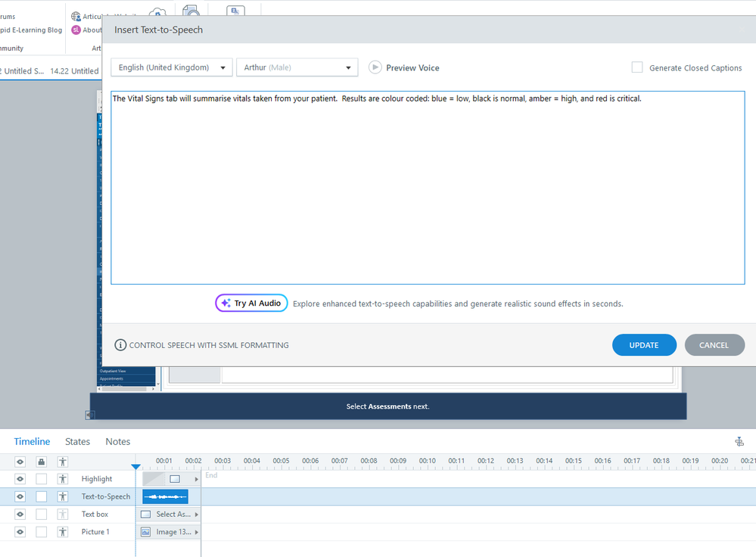Click the 'End' marker label on timeline
This screenshot has height=557, width=756.
point(211,475)
